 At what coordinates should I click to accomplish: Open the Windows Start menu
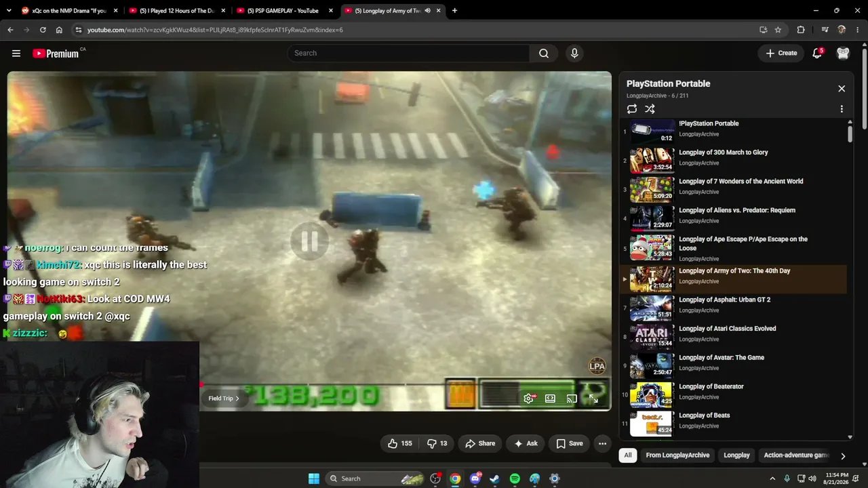coord(314,479)
